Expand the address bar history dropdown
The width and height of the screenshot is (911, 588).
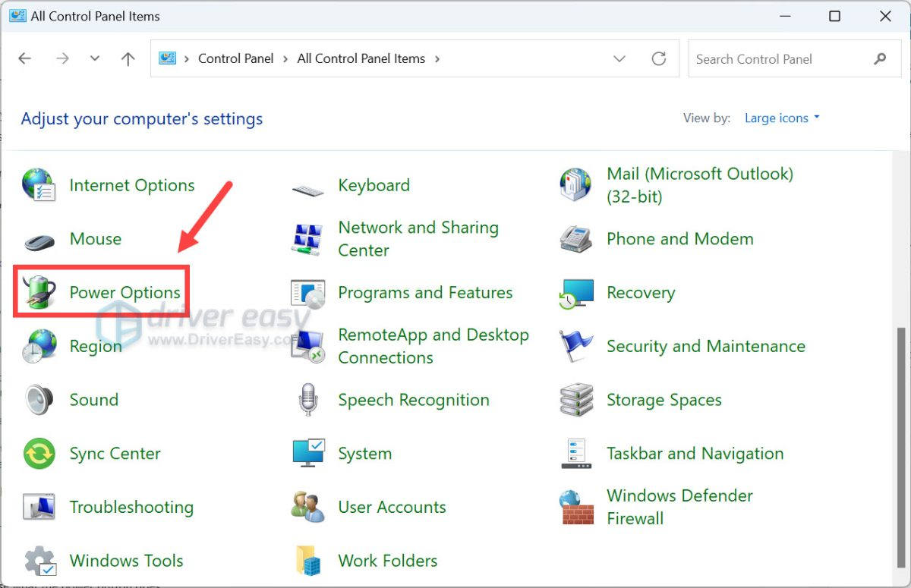pyautogui.click(x=619, y=58)
